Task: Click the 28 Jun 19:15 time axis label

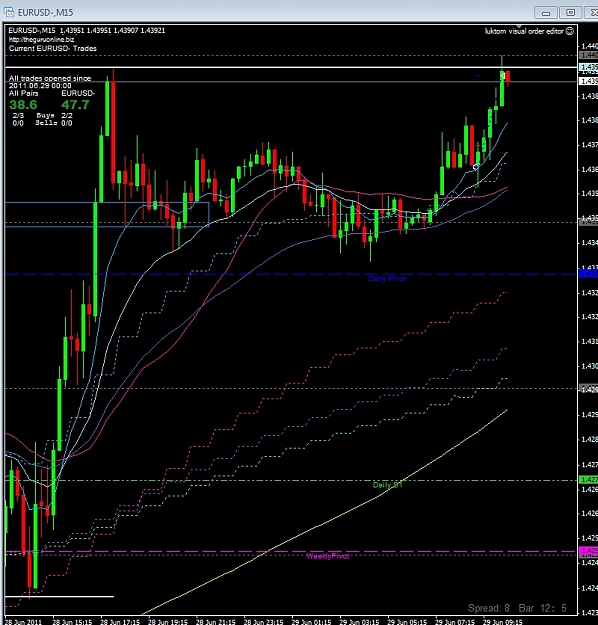Action: 168,621
